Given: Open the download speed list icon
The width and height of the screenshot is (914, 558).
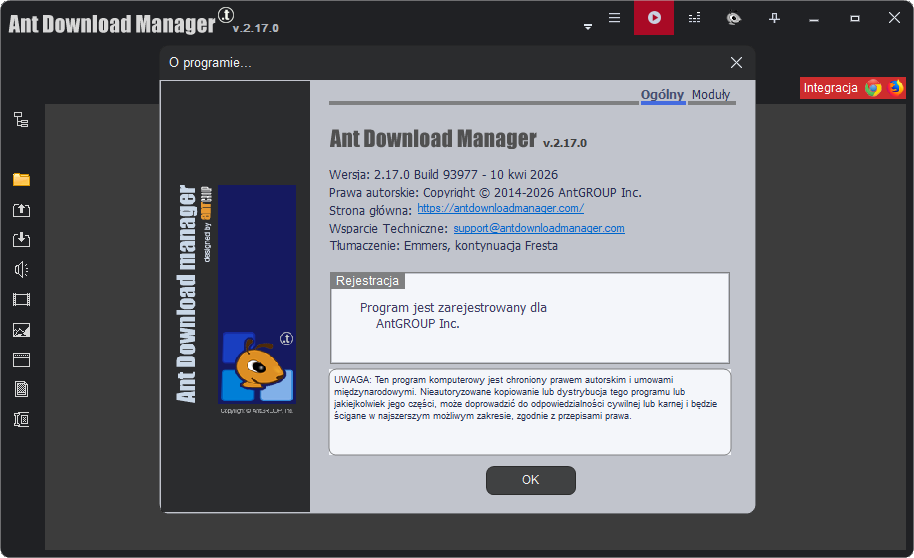Looking at the screenshot, I should pos(694,18).
